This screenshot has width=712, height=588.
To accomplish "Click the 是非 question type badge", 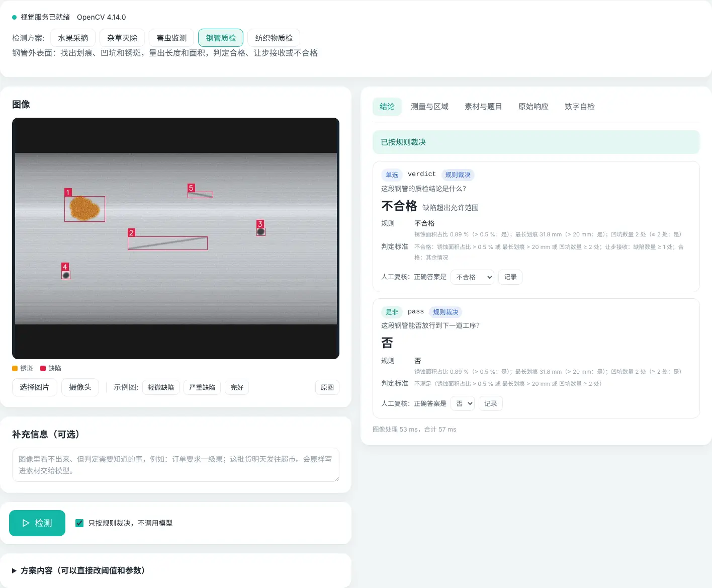I will coord(392,312).
